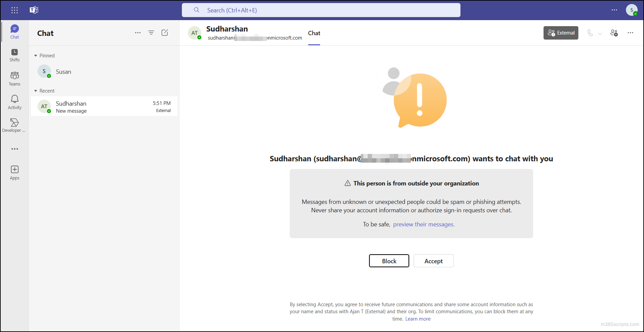Start a new chat with the compose icon
This screenshot has height=332, width=644.
pyautogui.click(x=164, y=33)
